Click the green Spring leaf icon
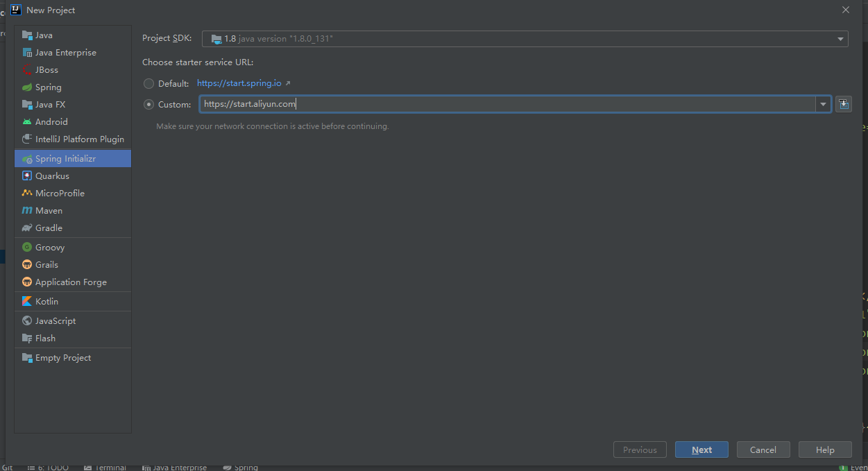 point(27,87)
